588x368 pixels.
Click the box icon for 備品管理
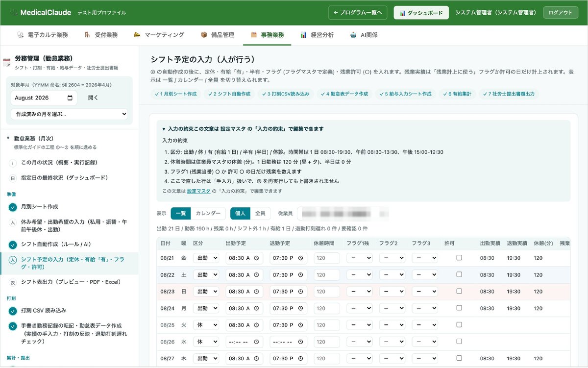[204, 35]
